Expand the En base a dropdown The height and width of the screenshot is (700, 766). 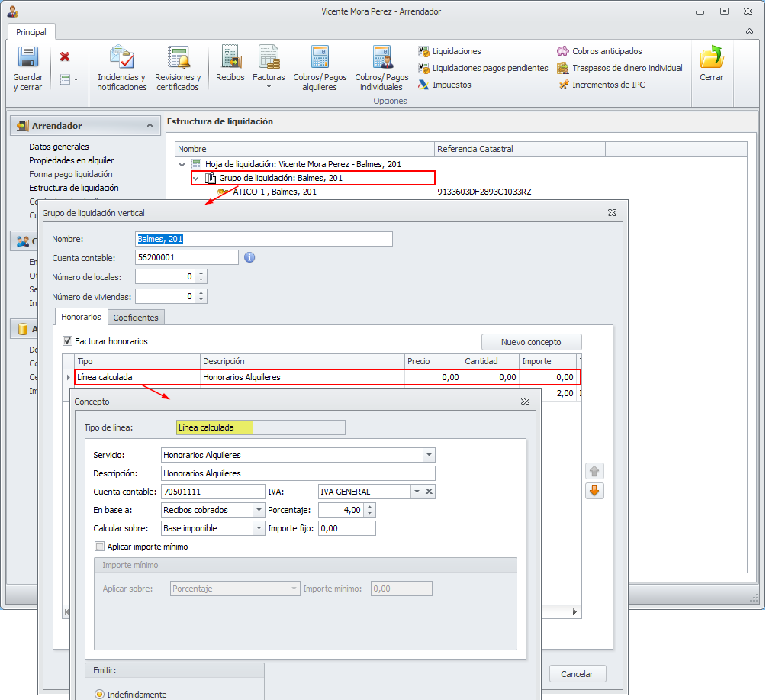click(x=258, y=510)
